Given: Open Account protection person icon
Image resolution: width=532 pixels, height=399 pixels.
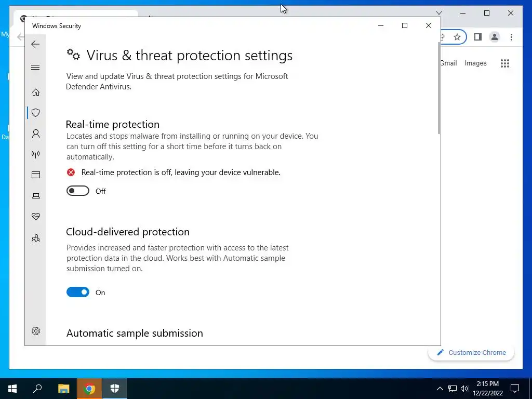Looking at the screenshot, I should tap(36, 134).
